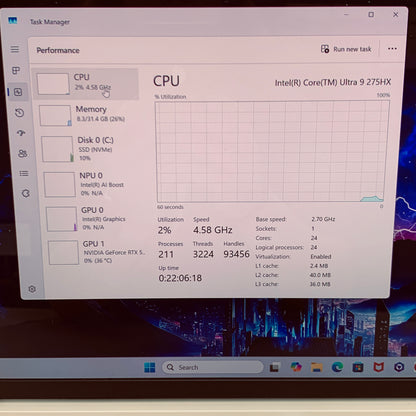
Task: Click the taskbar Search box
Action: pos(212,367)
